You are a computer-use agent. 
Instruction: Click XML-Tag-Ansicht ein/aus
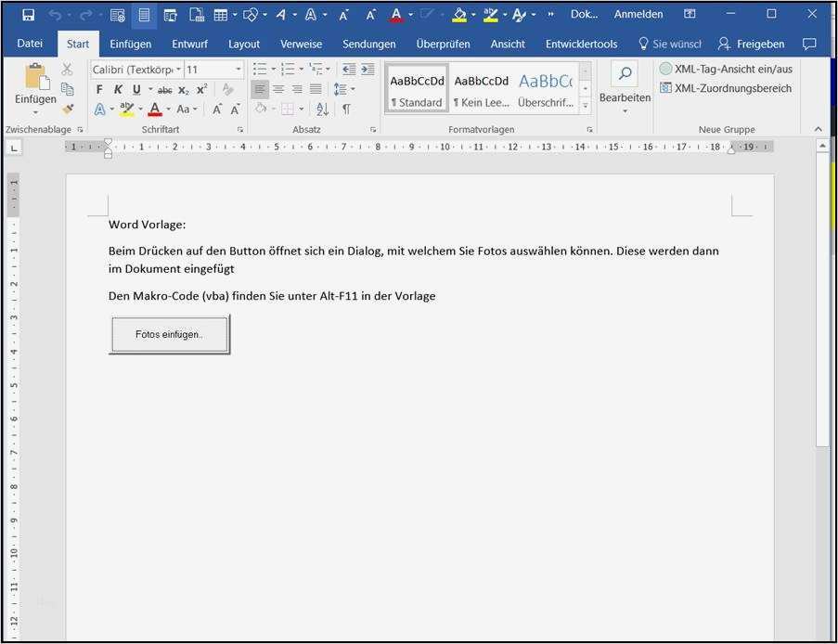(727, 69)
